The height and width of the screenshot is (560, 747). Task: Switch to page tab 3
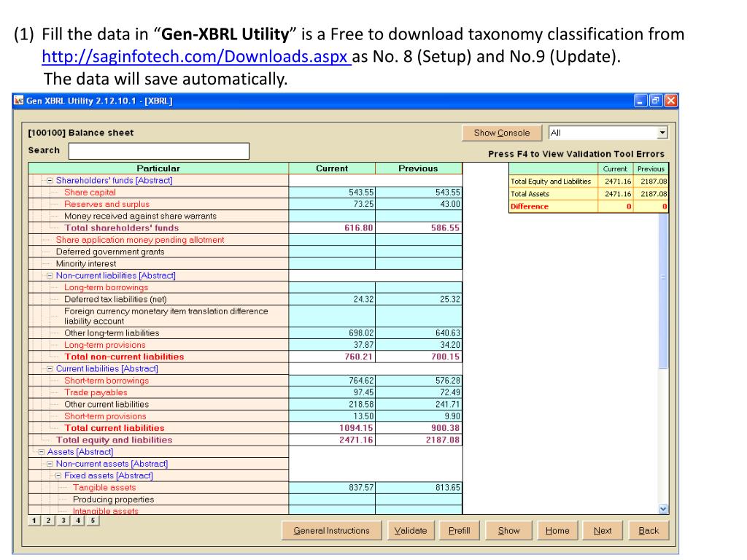[63, 521]
